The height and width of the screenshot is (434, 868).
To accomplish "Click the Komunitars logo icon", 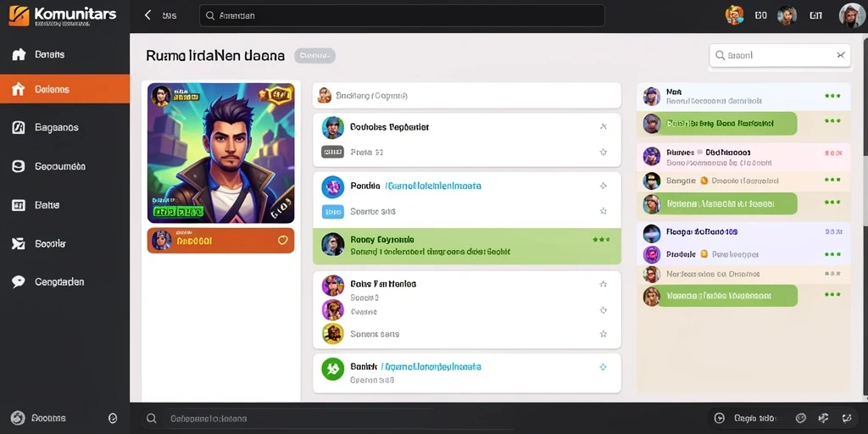I will [x=19, y=15].
